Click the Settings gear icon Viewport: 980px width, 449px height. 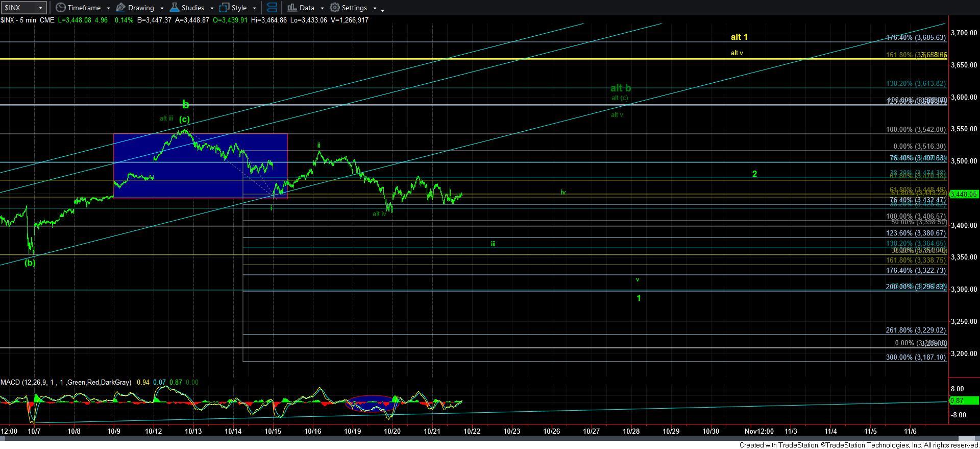tap(335, 8)
